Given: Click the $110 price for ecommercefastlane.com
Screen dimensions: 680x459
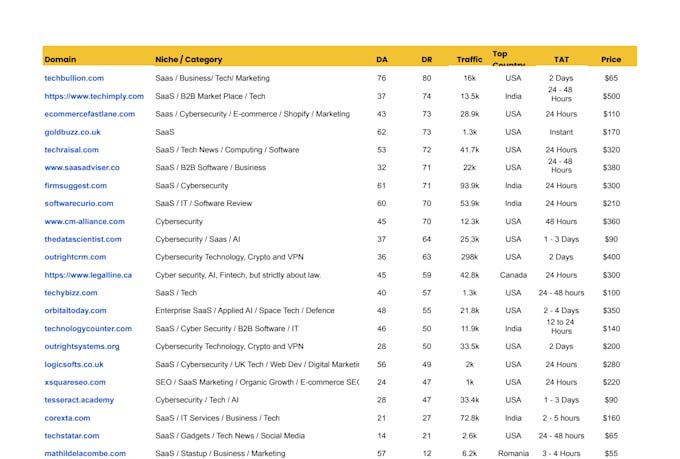Looking at the screenshot, I should (611, 114).
